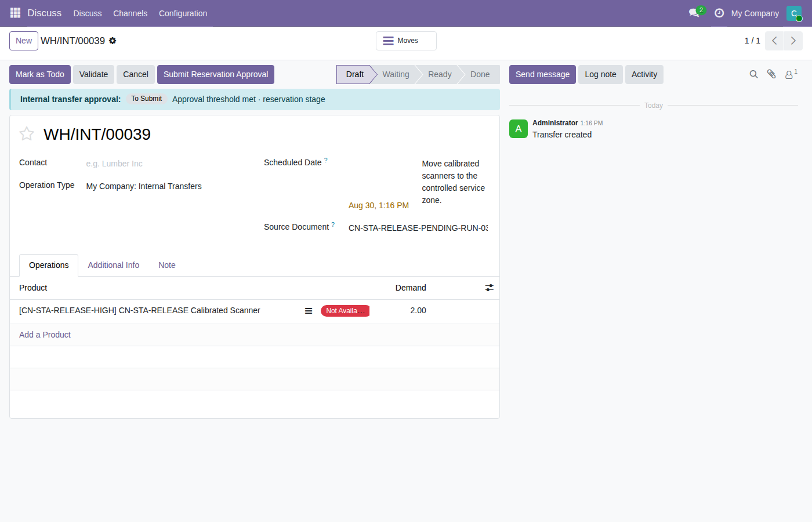
Task: Open the user avatar menu
Action: [x=794, y=13]
